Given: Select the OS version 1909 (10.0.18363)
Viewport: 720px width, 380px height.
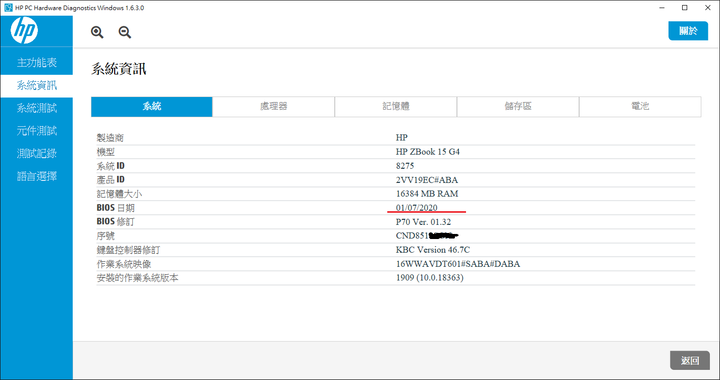Looking at the screenshot, I should point(429,278).
